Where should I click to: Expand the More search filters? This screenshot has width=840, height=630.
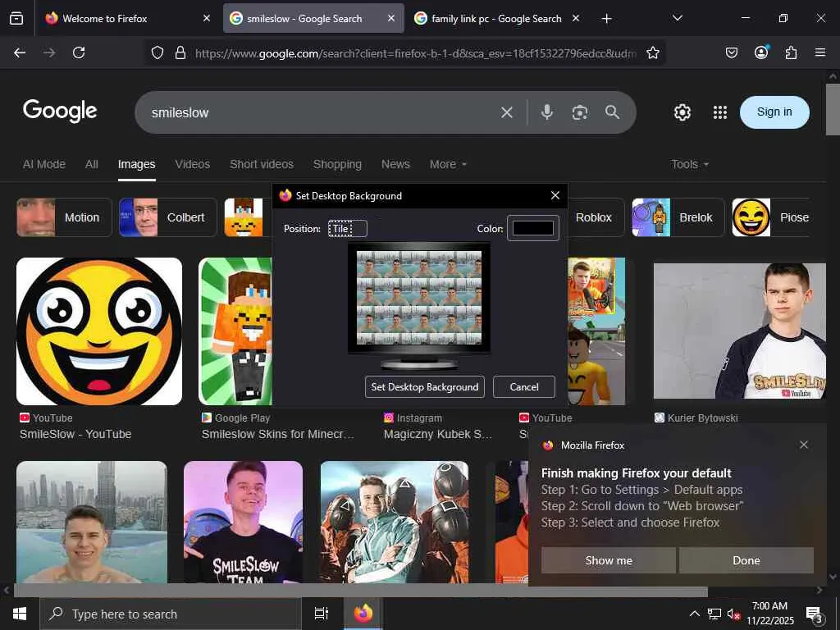(x=448, y=164)
